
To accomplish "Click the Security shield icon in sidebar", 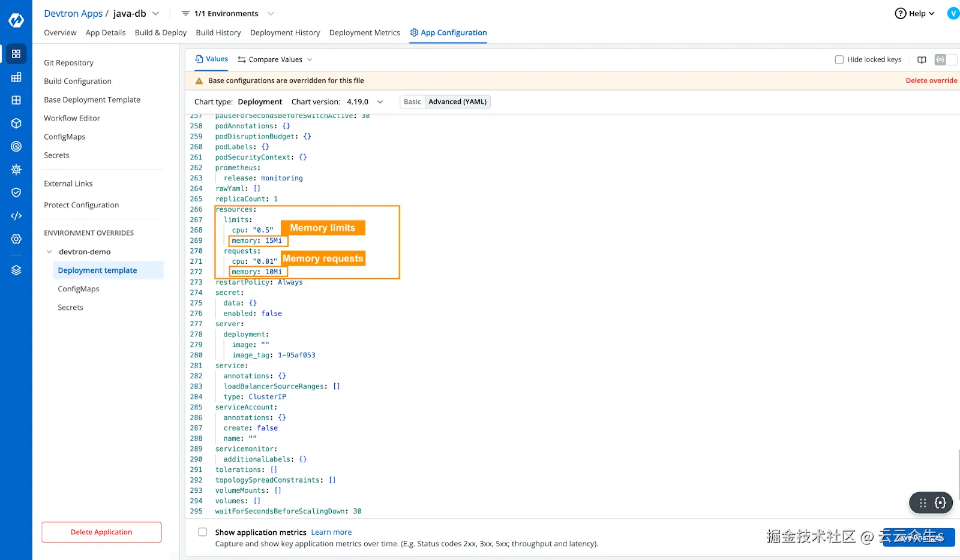I will (x=16, y=192).
